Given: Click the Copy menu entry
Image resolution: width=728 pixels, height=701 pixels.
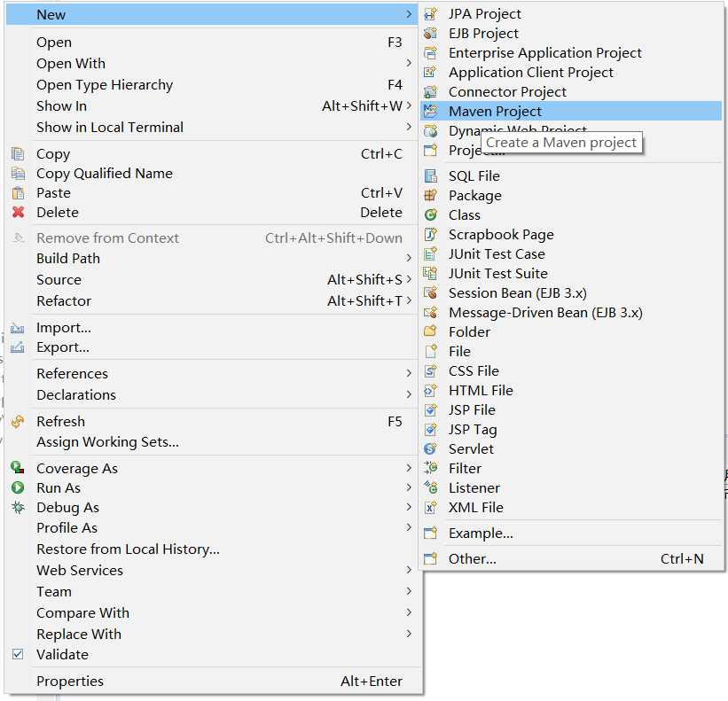Looking at the screenshot, I should point(214,154).
